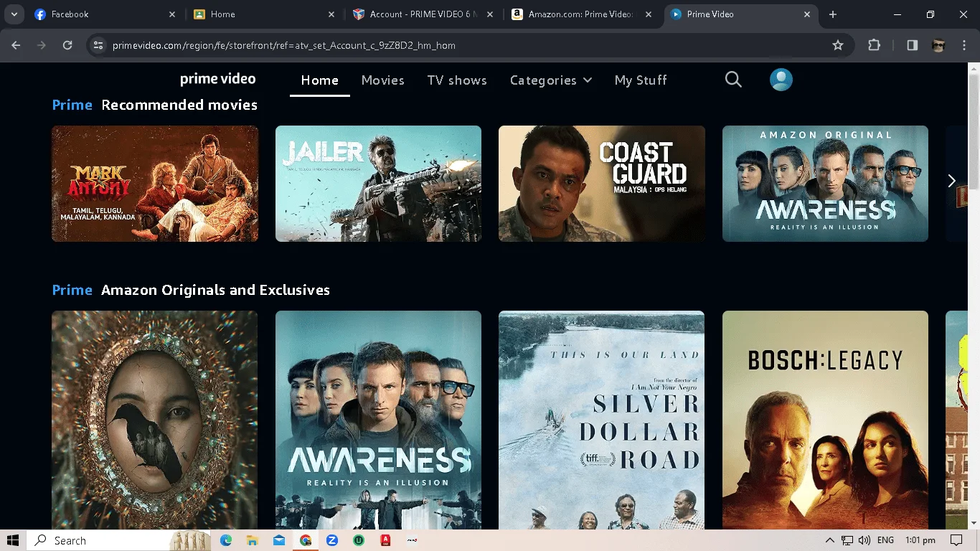Image resolution: width=980 pixels, height=551 pixels.
Task: Expand the Categories dropdown menu
Action: [x=551, y=80]
